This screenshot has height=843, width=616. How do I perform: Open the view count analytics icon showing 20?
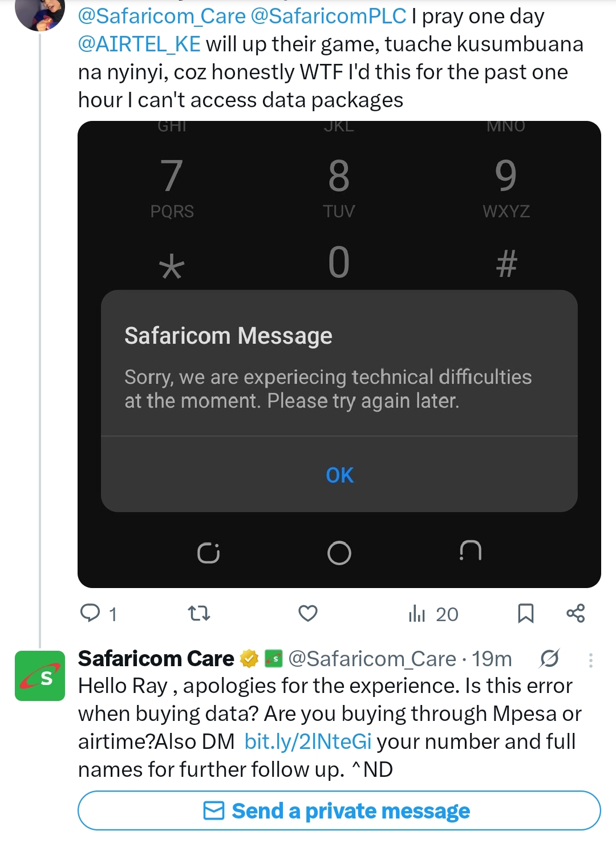[x=419, y=614]
